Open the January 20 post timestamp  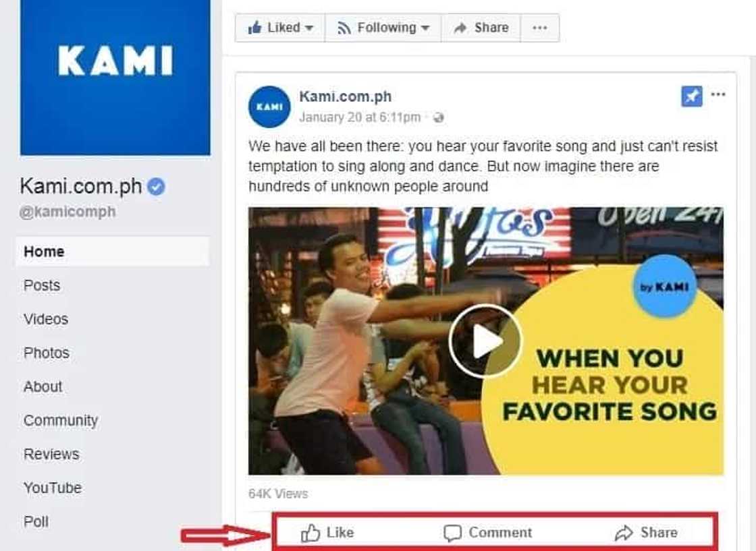pyautogui.click(x=360, y=117)
